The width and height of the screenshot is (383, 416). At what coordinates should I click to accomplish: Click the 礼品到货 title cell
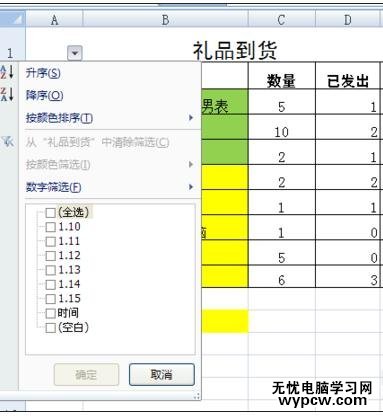tap(235, 50)
